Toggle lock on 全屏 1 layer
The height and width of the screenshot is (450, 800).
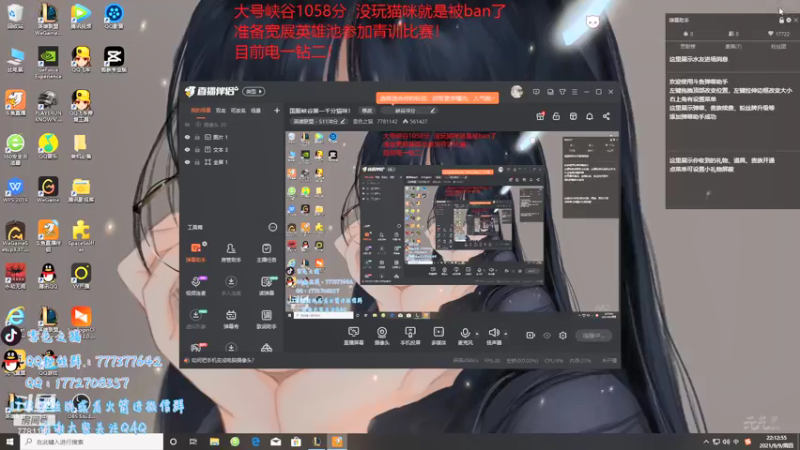(x=197, y=162)
